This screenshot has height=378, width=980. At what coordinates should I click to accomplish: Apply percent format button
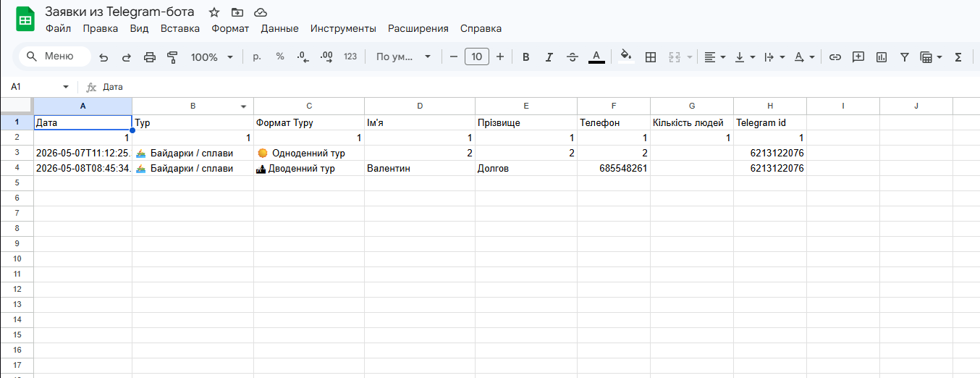(280, 56)
